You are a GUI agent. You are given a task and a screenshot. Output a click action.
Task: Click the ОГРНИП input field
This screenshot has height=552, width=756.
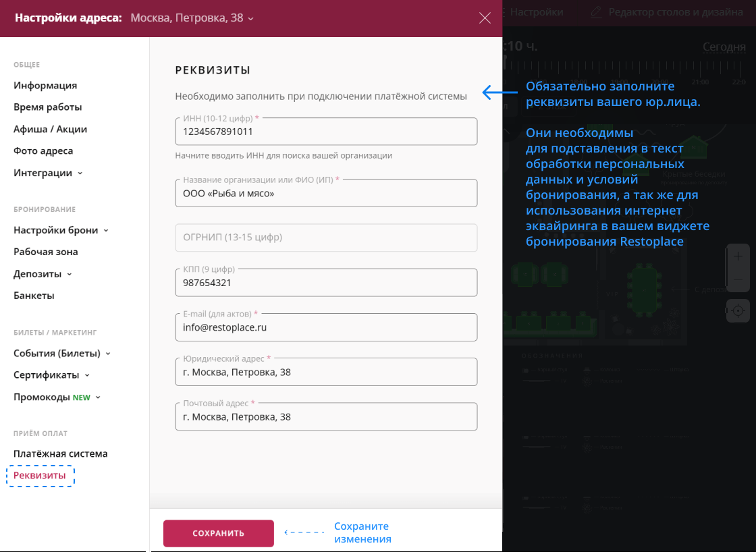click(326, 237)
